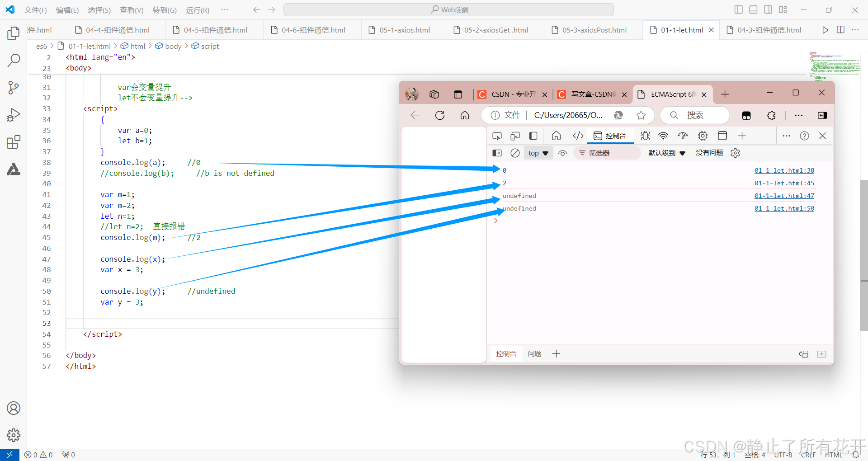Screen dimensions: 868x461
Task: Toggle the primary sidebar layout icon
Action: [739, 9]
